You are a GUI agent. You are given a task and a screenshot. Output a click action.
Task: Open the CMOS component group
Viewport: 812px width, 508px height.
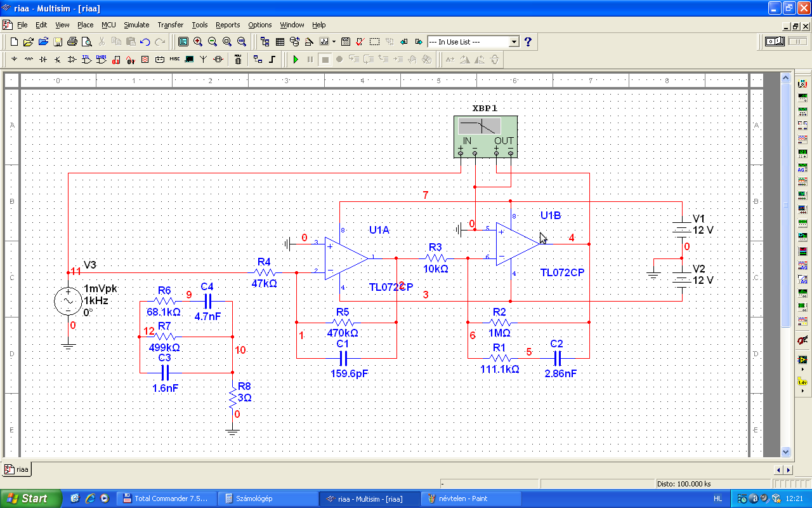[101, 60]
